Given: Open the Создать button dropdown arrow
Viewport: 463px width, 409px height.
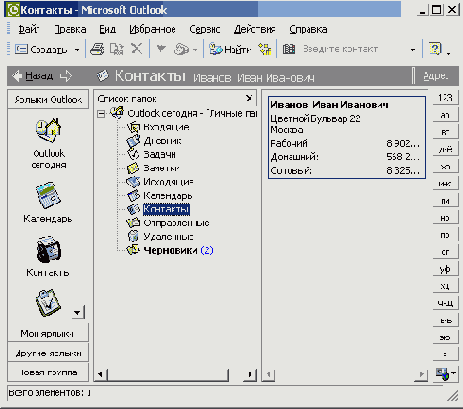Looking at the screenshot, I should [77, 50].
